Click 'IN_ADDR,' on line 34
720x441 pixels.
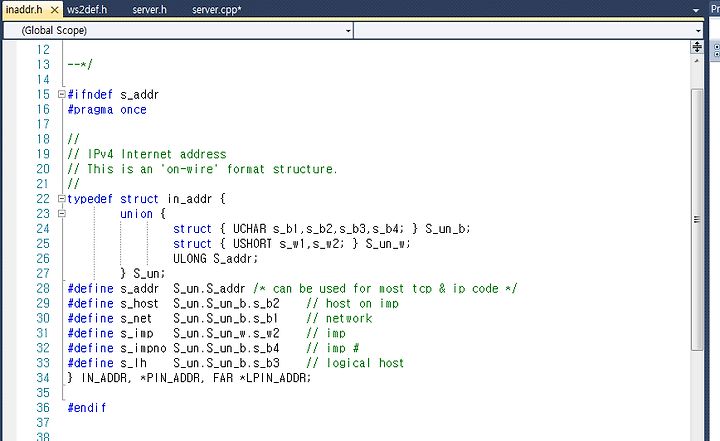[106, 378]
